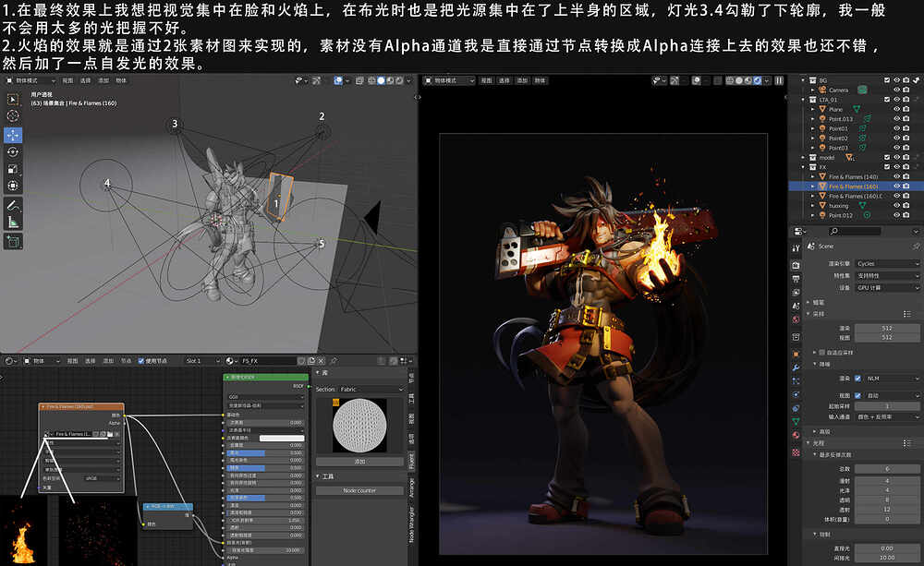Screen dimensions: 924x566
Task: Switch left viewport to rendered shading
Action: (399, 80)
